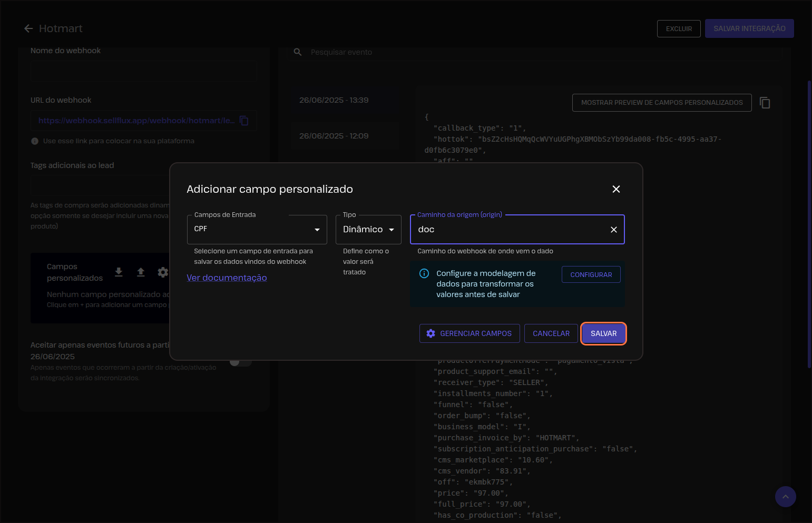The height and width of the screenshot is (523, 812).
Task: Click the back arrow next to Hotmart
Action: [28, 28]
